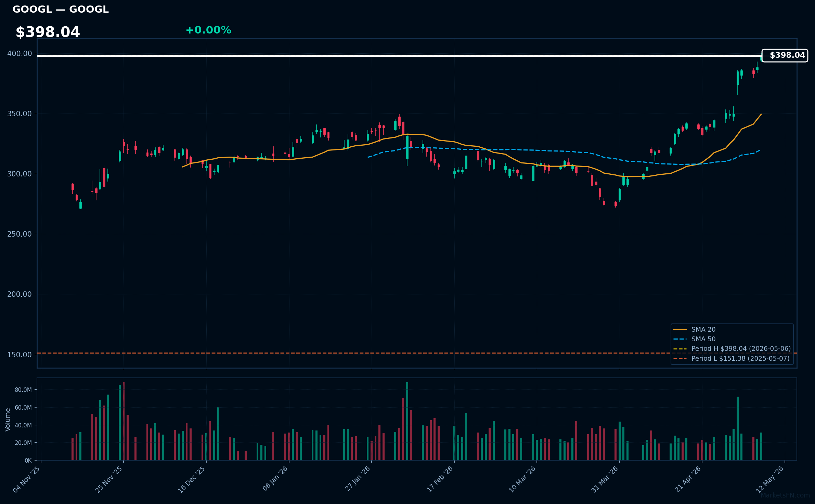Click the 31 Mar '26 date label
815x504 pixels.
[x=605, y=479]
